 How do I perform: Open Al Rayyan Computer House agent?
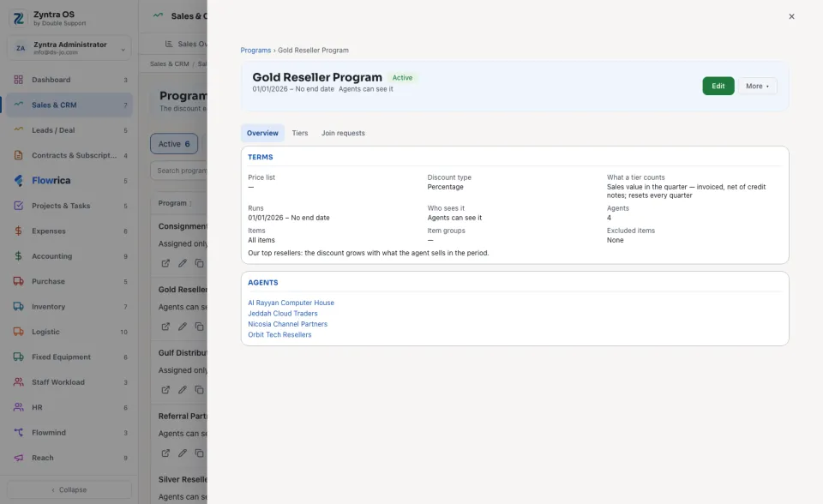(291, 303)
